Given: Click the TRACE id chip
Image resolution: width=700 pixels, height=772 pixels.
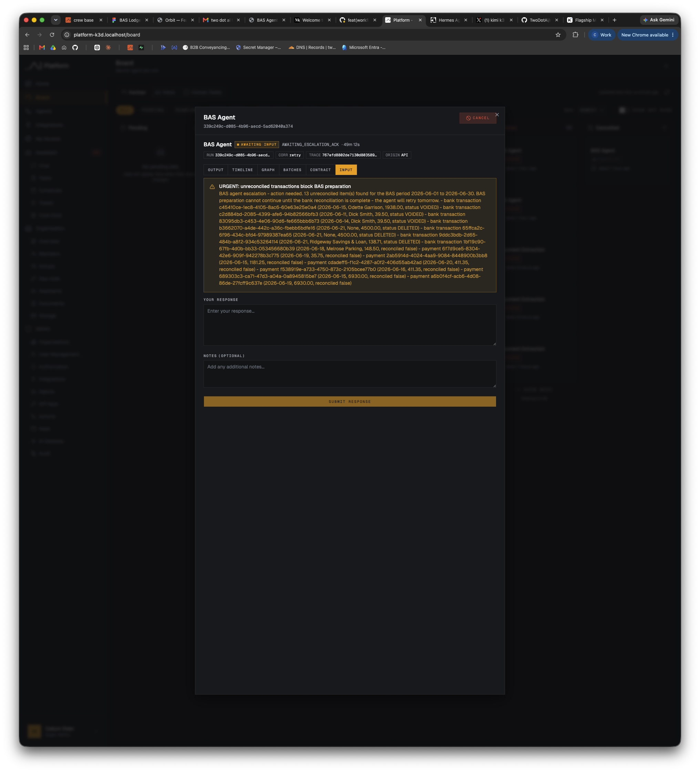Looking at the screenshot, I should [343, 155].
